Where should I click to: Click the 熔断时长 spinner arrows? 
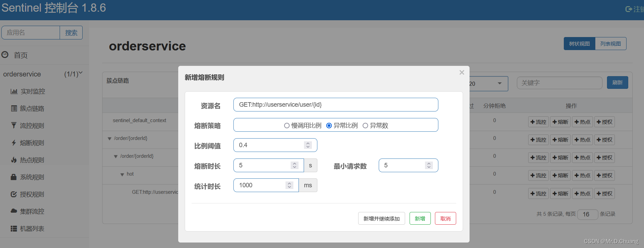click(x=294, y=165)
